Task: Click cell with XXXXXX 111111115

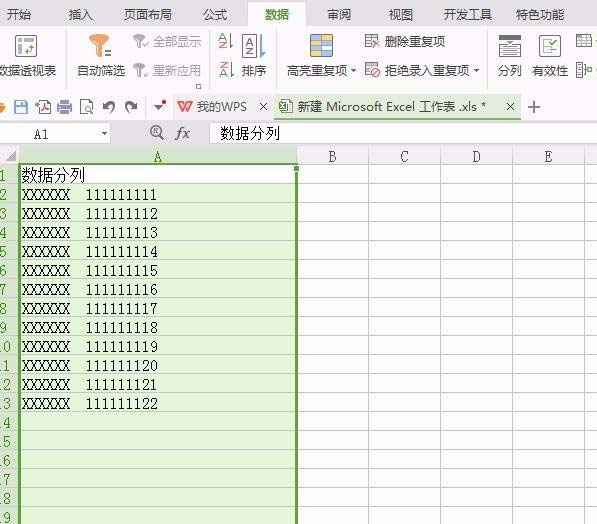Action: pos(158,270)
